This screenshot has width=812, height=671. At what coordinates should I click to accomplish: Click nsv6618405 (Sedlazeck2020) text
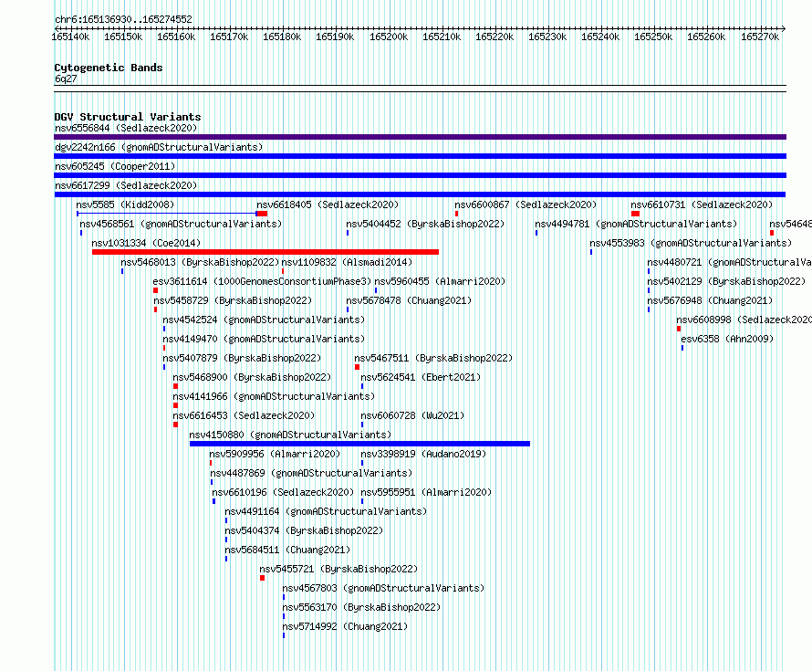tap(328, 204)
